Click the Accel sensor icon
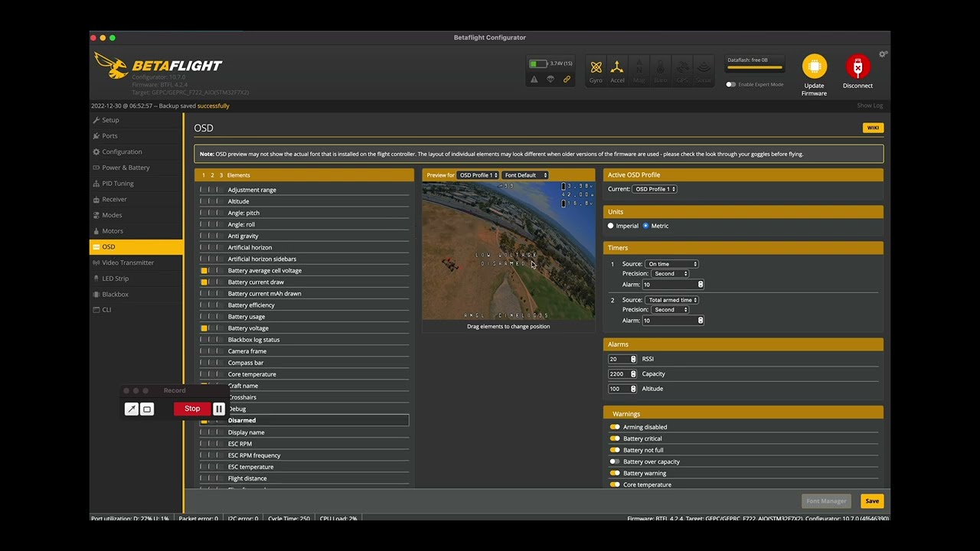Image resolution: width=980 pixels, height=551 pixels. pyautogui.click(x=617, y=67)
